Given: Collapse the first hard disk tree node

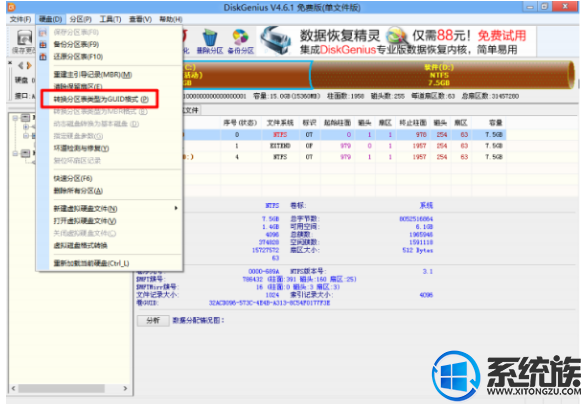Looking at the screenshot, I should (15, 118).
